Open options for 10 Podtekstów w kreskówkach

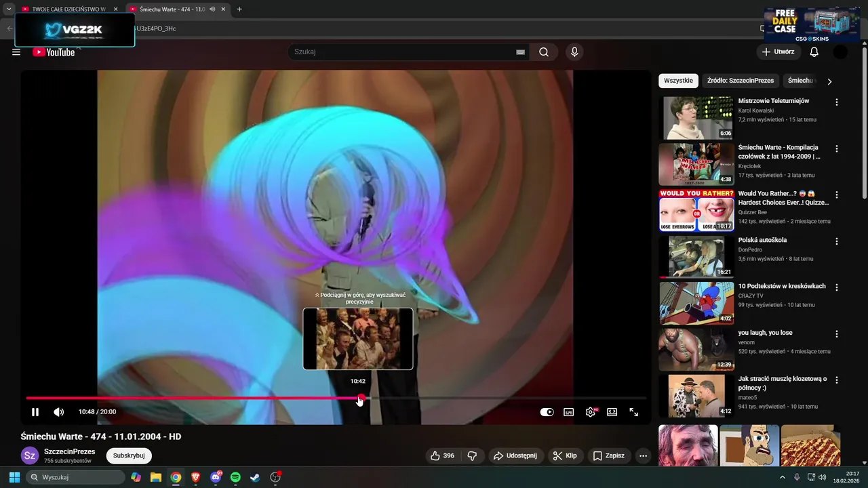pyautogui.click(x=836, y=287)
